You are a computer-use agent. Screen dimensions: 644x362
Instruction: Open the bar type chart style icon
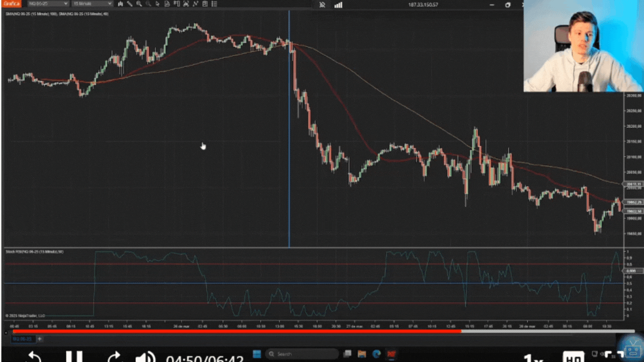tap(120, 4)
